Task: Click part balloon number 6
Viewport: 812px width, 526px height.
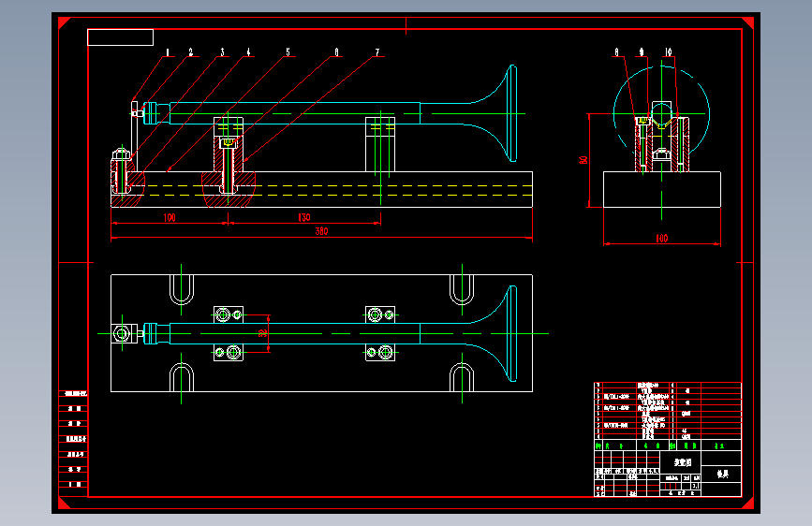Action: click(336, 52)
